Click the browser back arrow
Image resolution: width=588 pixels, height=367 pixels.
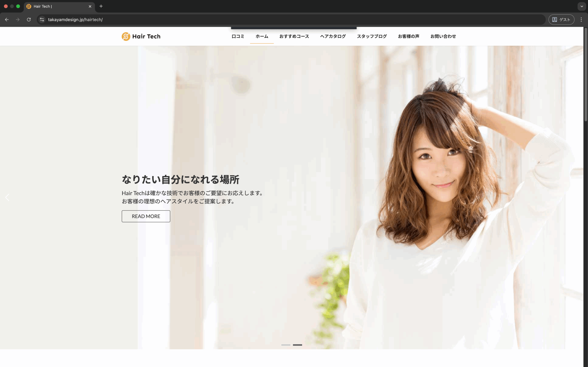click(7, 20)
